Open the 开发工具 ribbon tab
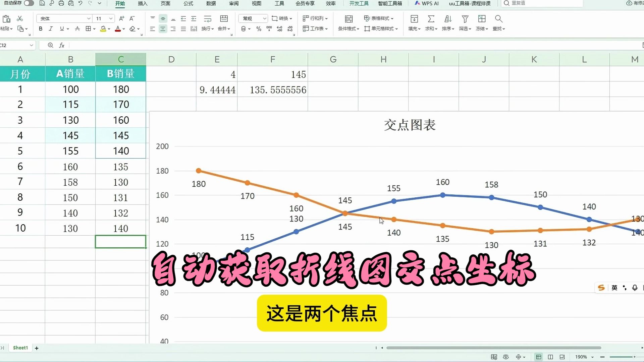The image size is (644, 362). tap(359, 3)
